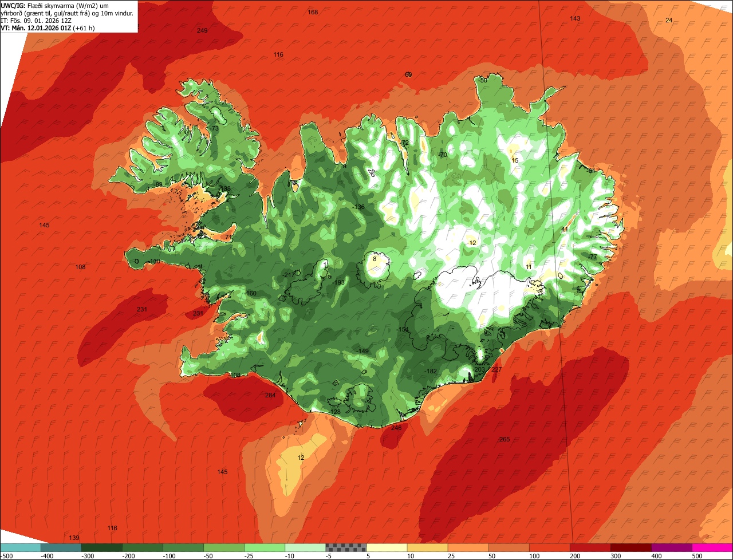Click the -160 value in west Iceland
This screenshot has width=733, height=560.
(250, 293)
